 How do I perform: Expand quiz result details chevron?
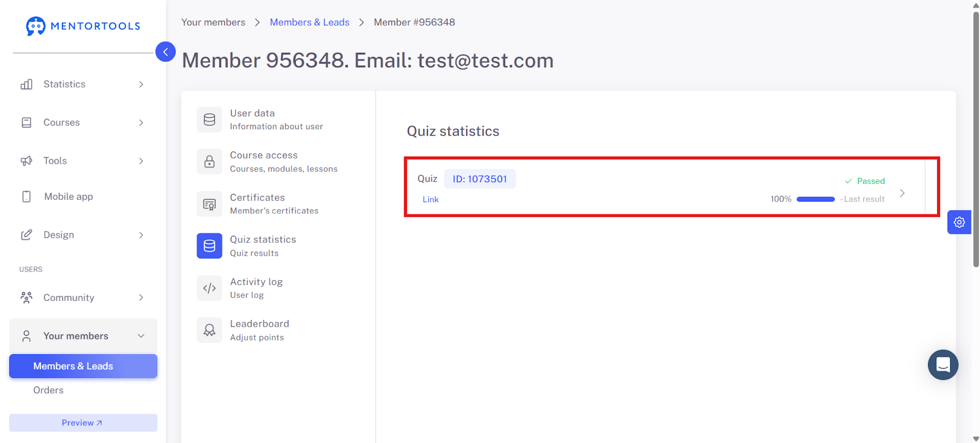902,193
